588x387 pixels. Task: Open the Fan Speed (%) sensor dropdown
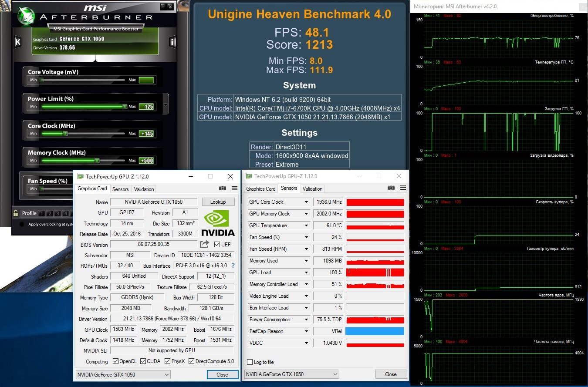306,237
